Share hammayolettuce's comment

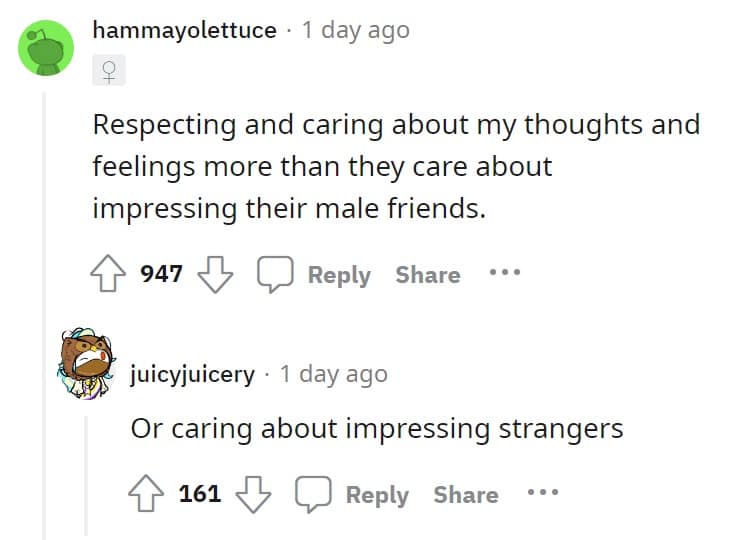click(x=428, y=274)
